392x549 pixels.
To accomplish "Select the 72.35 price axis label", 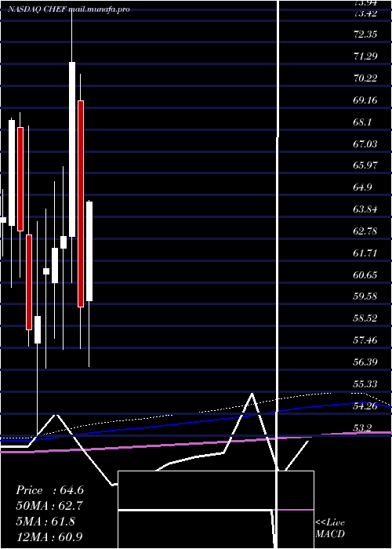I will point(365,35).
